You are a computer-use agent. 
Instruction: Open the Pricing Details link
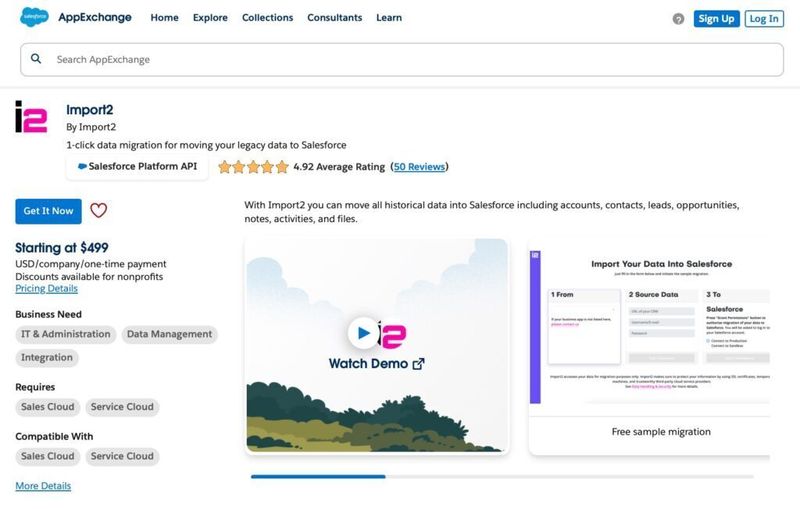click(x=46, y=289)
